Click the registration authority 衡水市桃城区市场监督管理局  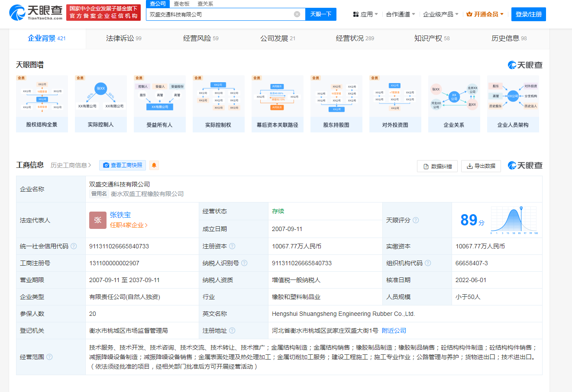pyautogui.click(x=129, y=331)
